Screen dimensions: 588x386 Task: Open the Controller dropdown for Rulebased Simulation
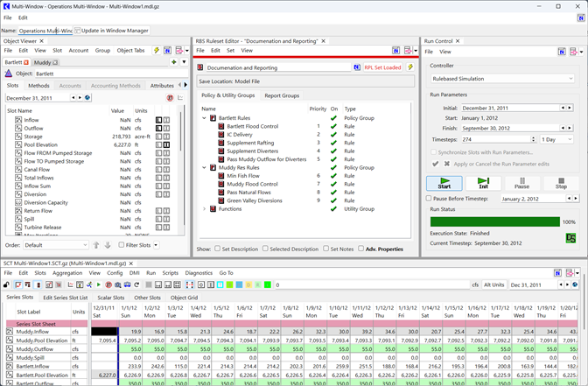501,78
